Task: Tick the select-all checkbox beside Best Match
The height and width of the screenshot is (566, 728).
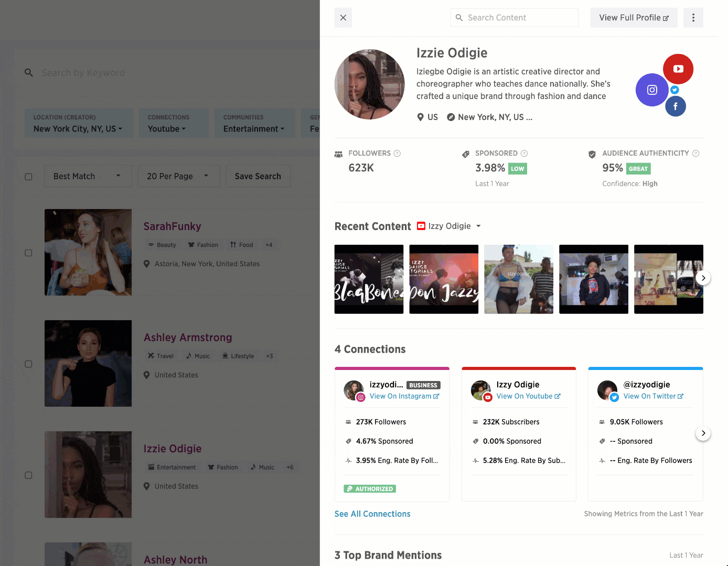Action: click(x=28, y=177)
